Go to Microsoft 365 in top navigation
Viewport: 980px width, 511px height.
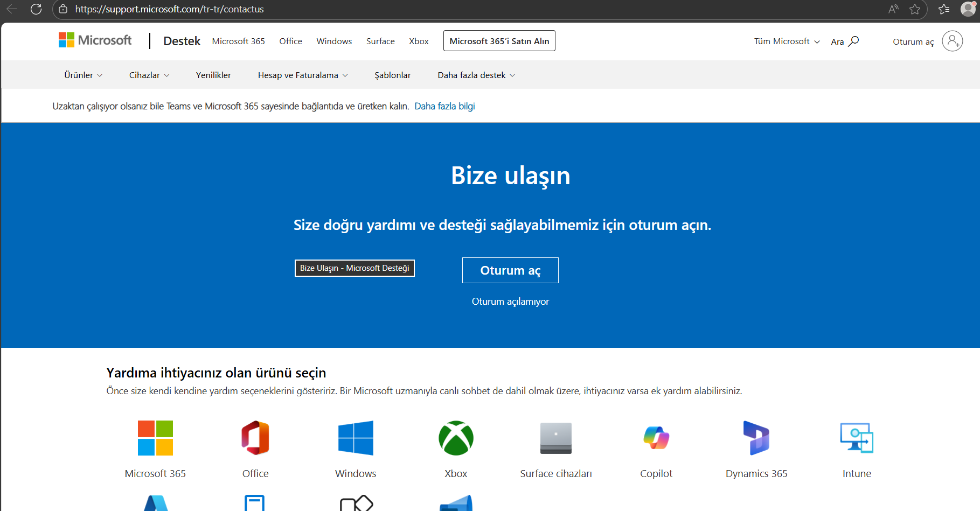[239, 41]
